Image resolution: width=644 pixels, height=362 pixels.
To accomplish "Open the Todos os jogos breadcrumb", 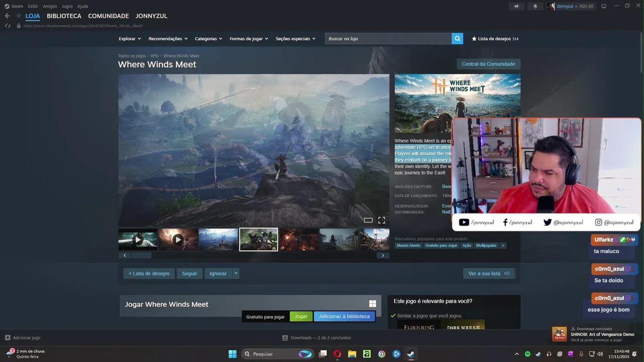I will coord(132,56).
